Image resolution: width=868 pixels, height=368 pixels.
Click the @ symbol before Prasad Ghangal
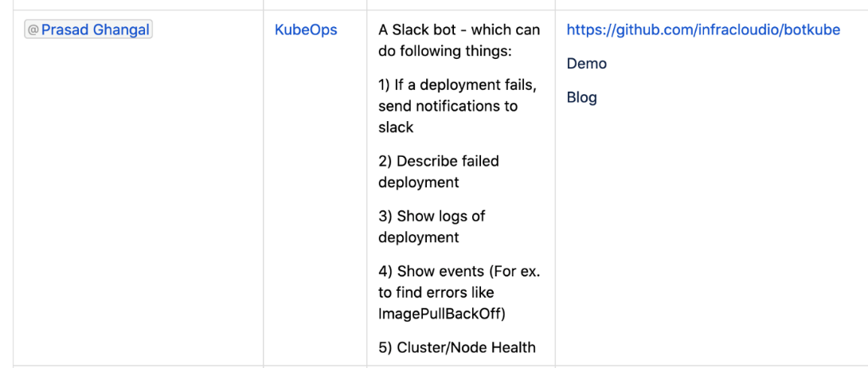tap(33, 30)
